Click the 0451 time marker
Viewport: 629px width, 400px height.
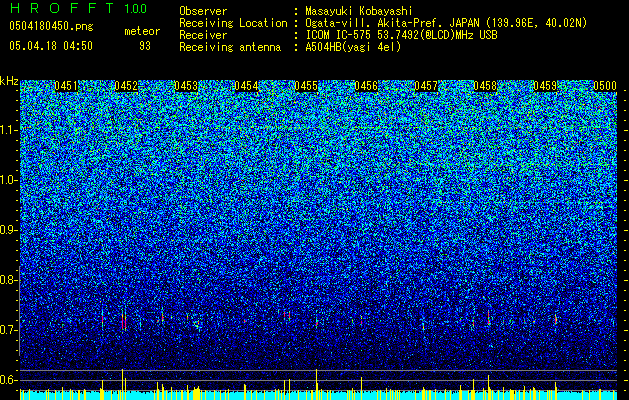(x=66, y=86)
